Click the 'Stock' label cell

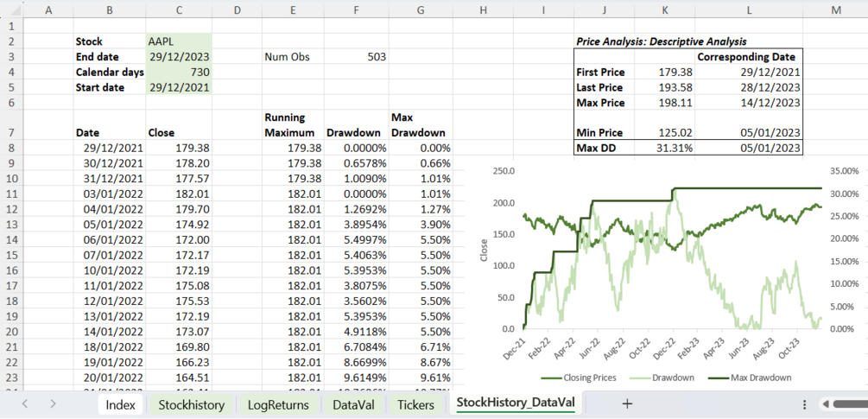click(110, 41)
